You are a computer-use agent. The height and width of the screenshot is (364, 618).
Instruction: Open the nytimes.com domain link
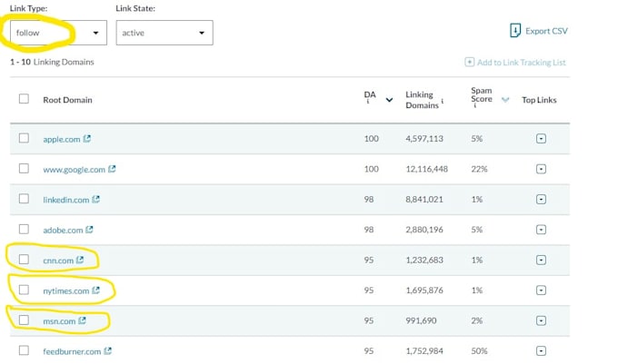click(x=65, y=290)
